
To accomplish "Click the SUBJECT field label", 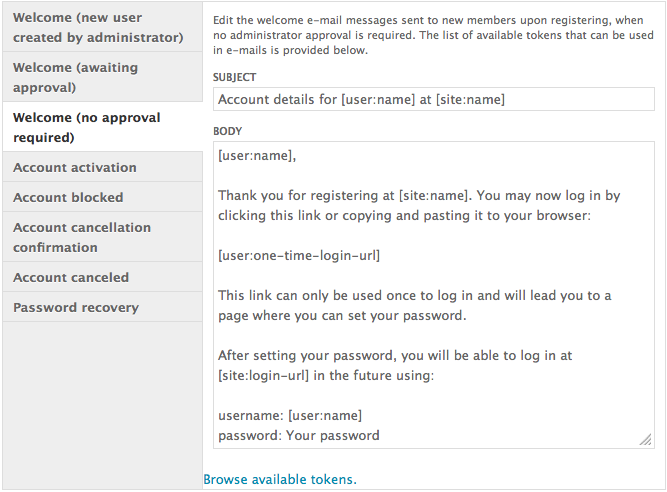I will click(235, 77).
